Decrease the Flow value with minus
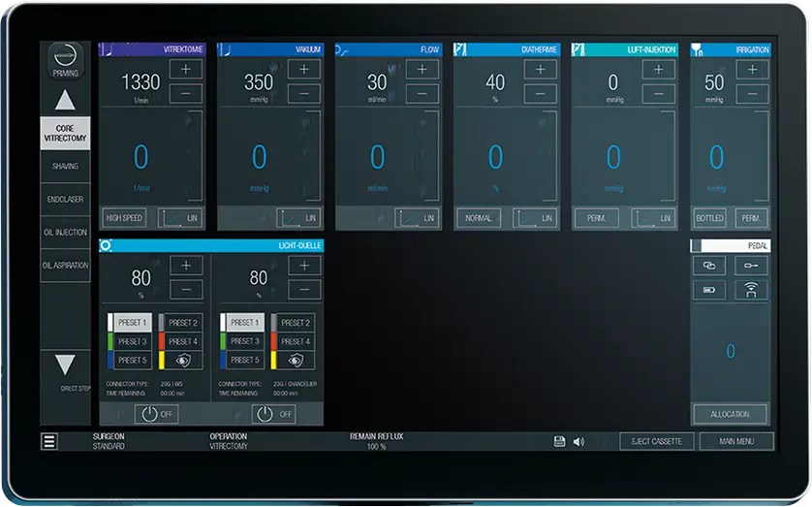Viewport: 812px width, 507px height. (422, 94)
